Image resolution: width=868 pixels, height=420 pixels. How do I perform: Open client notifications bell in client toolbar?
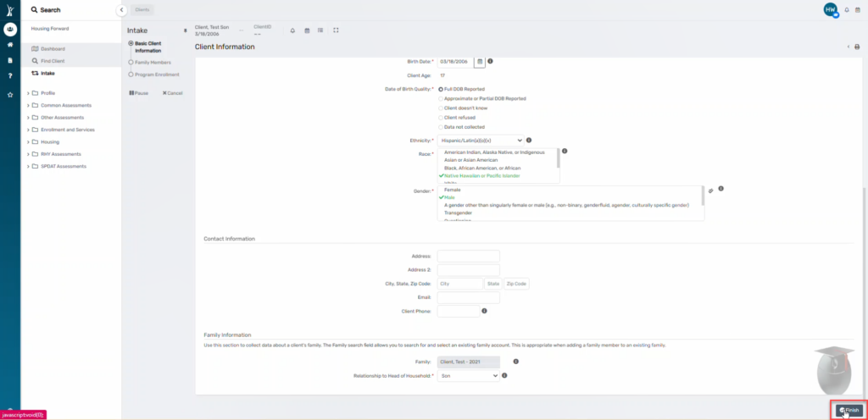coord(292,30)
